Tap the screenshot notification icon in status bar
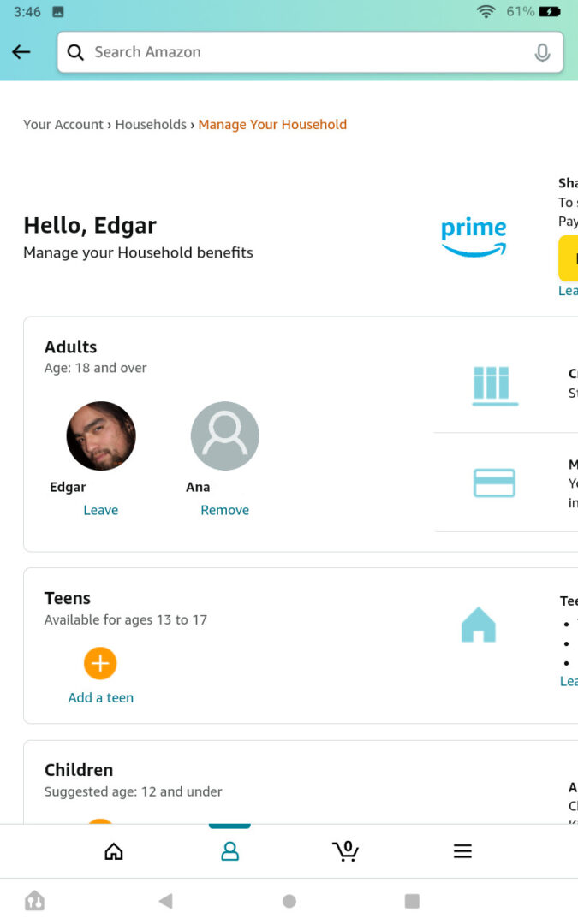Screen dimensions: 578x924 [x=56, y=12]
